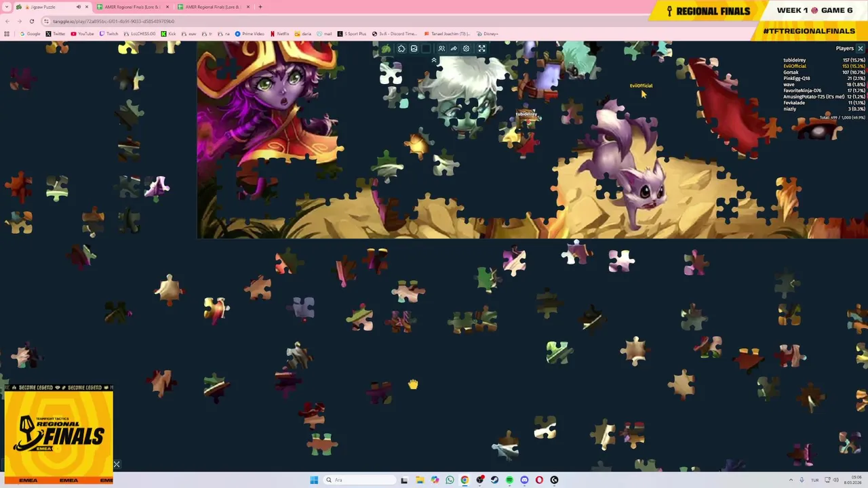
Task: Click the Total 499 / 1,000 progress text
Action: 842,118
